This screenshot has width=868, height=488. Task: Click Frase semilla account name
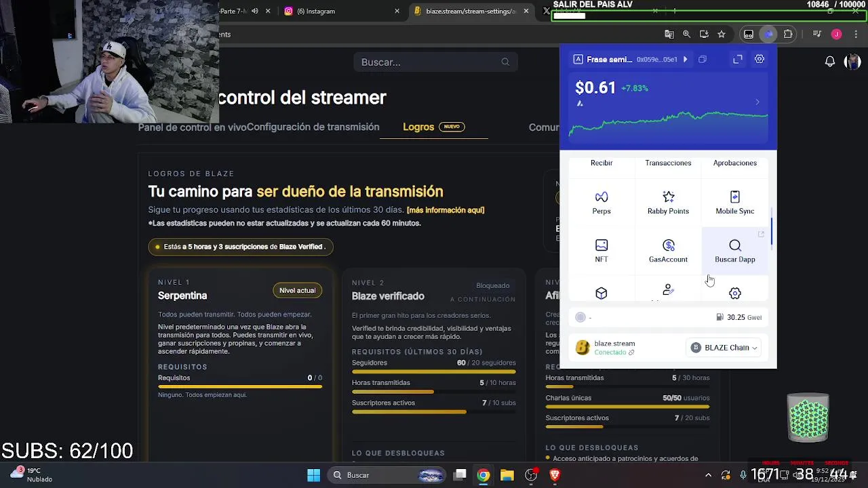tap(610, 60)
